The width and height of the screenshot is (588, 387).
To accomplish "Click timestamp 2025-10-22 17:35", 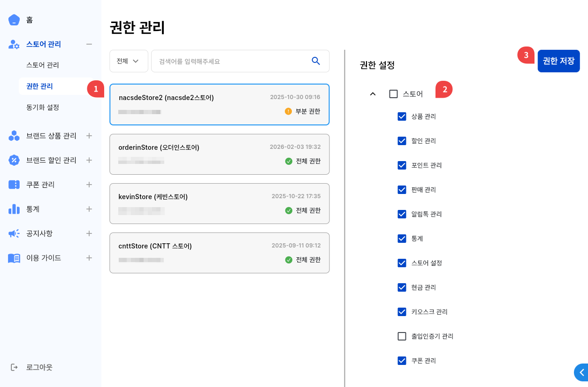I will click(x=296, y=196).
